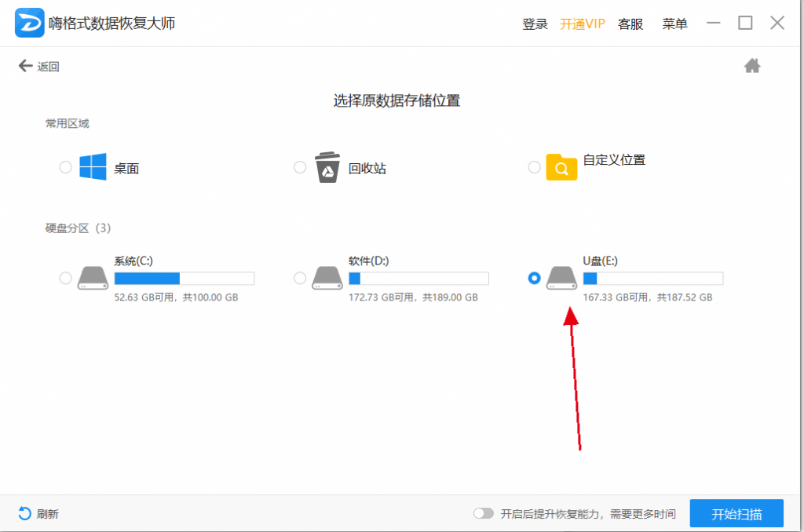Click the 软件(D:) drive name
This screenshot has width=804, height=532.
[x=369, y=261]
